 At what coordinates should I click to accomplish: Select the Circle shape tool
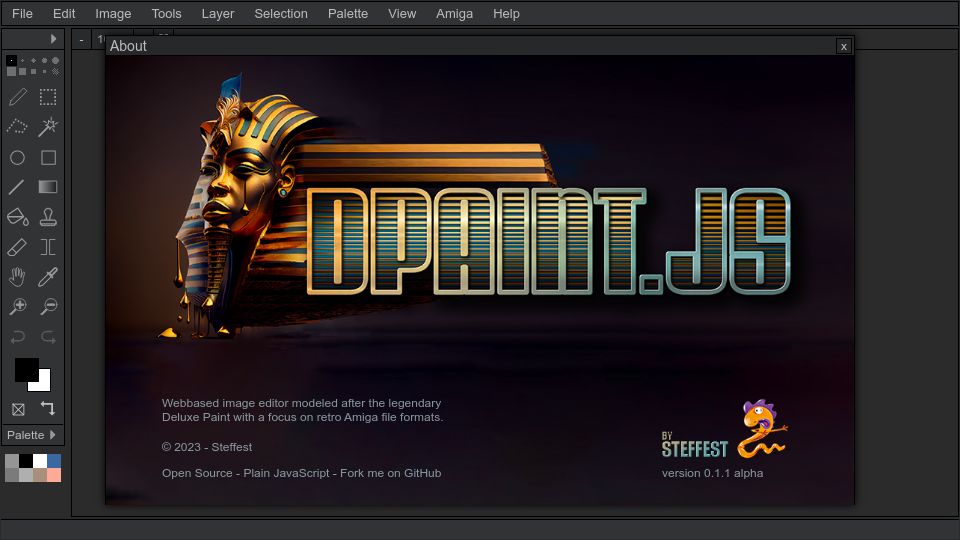[18, 157]
